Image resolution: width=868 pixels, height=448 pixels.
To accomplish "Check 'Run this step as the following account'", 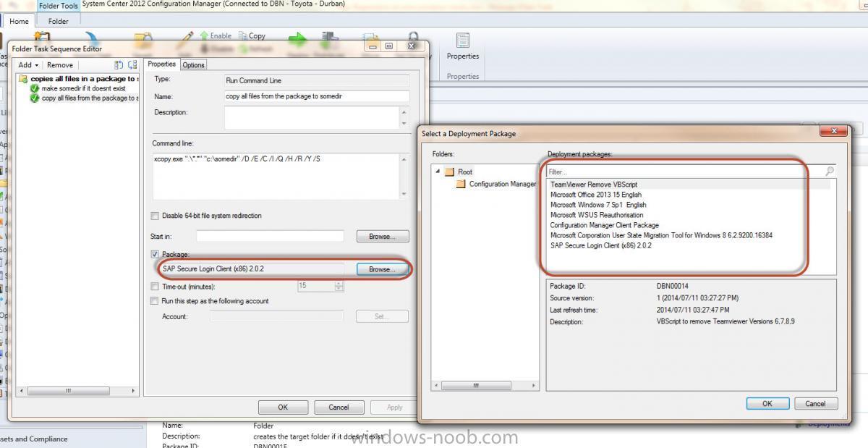I will point(155,301).
